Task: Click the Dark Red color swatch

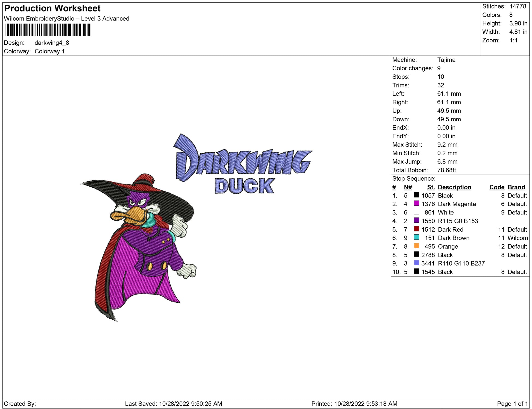Action: coord(416,229)
